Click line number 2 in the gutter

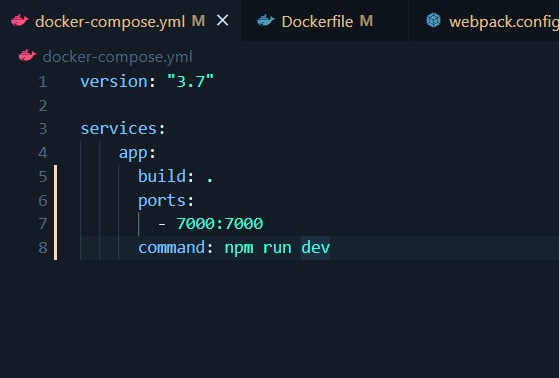coord(43,106)
